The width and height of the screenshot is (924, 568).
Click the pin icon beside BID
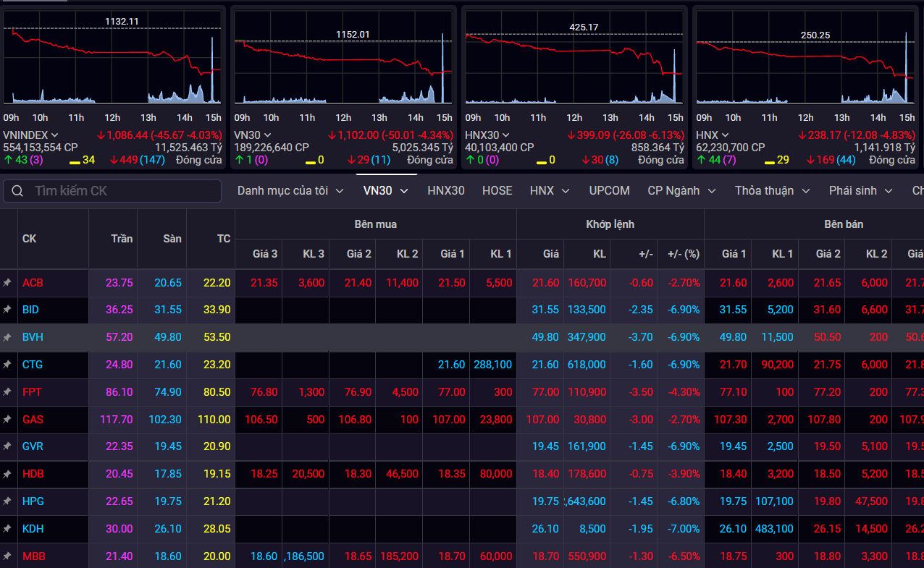[7, 310]
